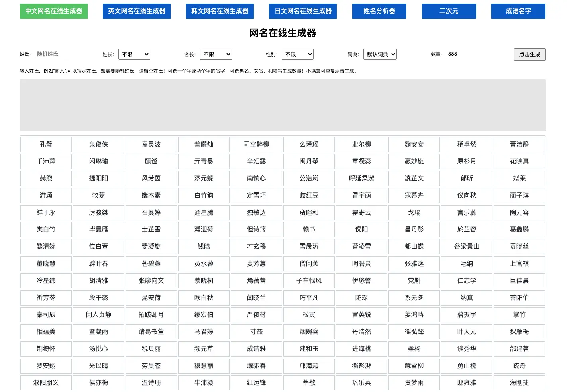Choose the name 董晓慧
Image resolution: width=567 pixels, height=392 pixels.
tap(46, 264)
